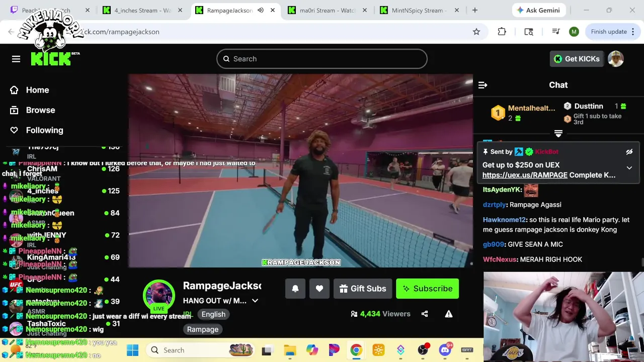Open the Chrome media controls icon
Screen dimensions: 644x362
point(556,32)
